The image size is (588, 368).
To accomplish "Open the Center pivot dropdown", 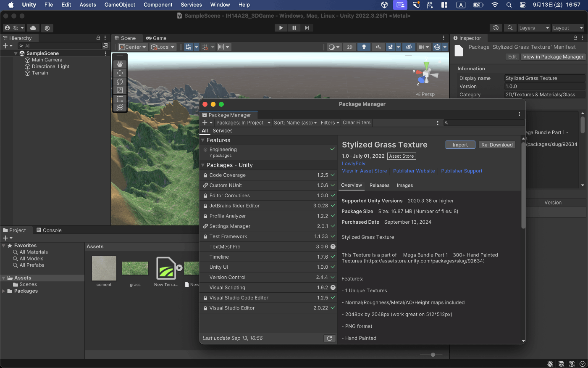I will pos(133,47).
